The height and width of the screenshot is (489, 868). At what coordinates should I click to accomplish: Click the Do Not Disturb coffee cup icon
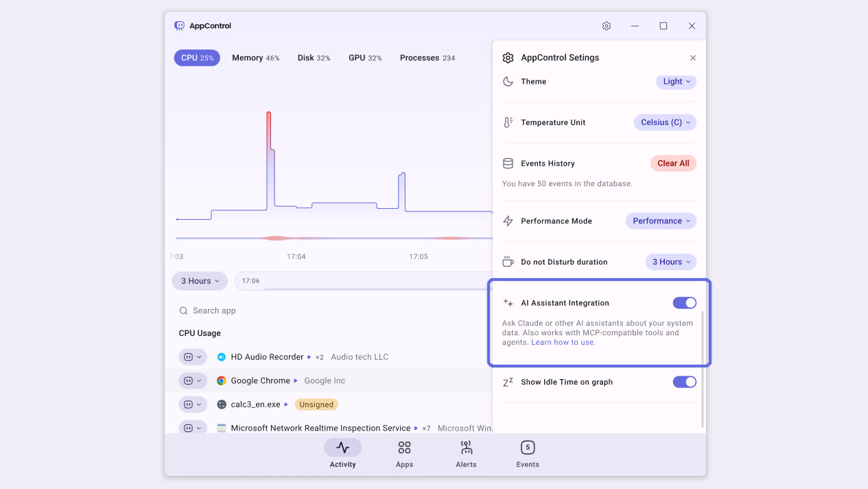pyautogui.click(x=508, y=262)
